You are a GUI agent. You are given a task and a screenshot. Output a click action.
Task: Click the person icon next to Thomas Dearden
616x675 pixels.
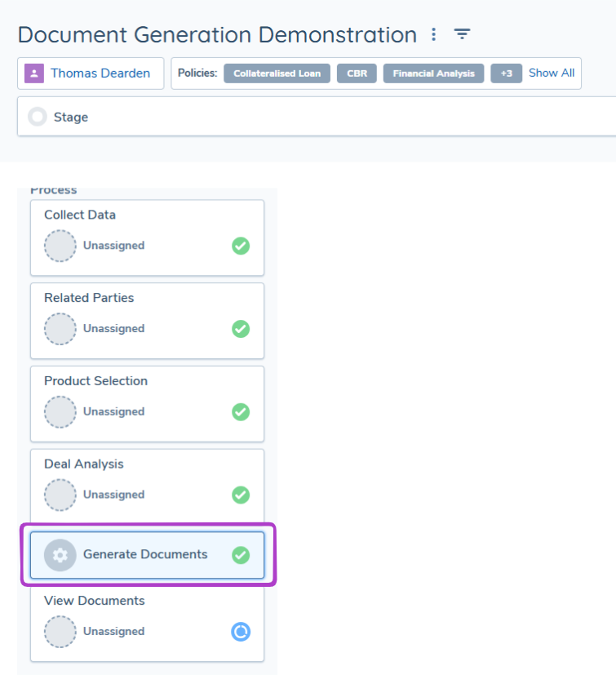pos(33,73)
